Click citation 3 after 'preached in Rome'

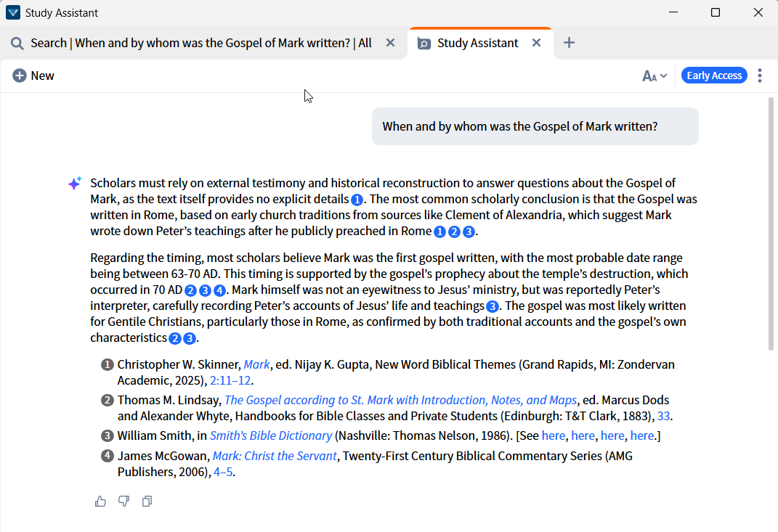[469, 232]
